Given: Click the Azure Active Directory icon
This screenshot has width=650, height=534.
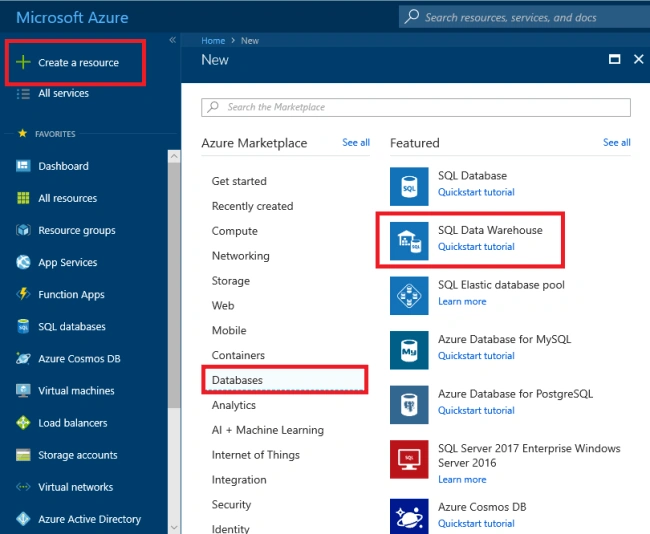Looking at the screenshot, I should [x=23, y=519].
